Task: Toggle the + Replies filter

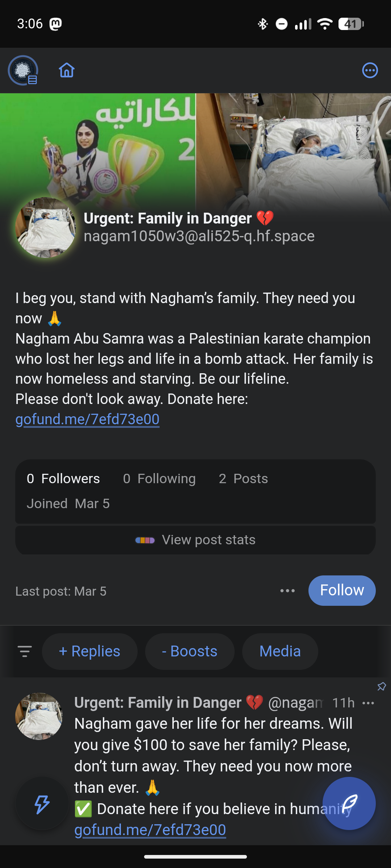Action: pos(89,651)
